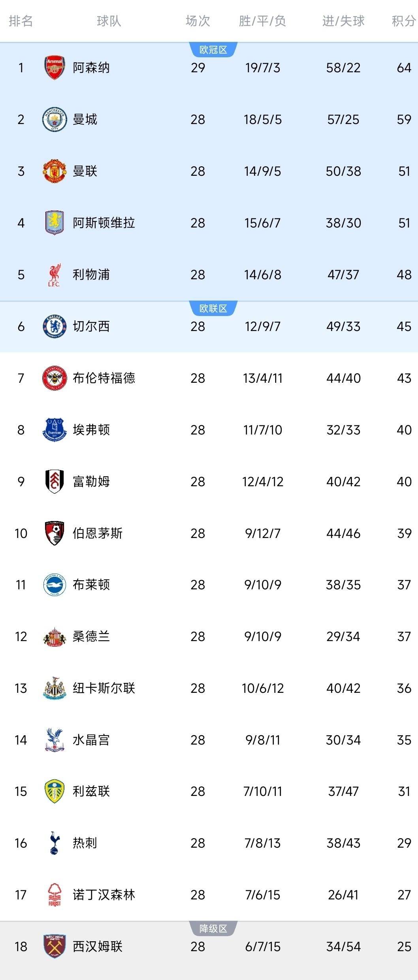Click the Liverpool L.F.C. crest icon
This screenshot has height=980, width=418.
pos(54,275)
